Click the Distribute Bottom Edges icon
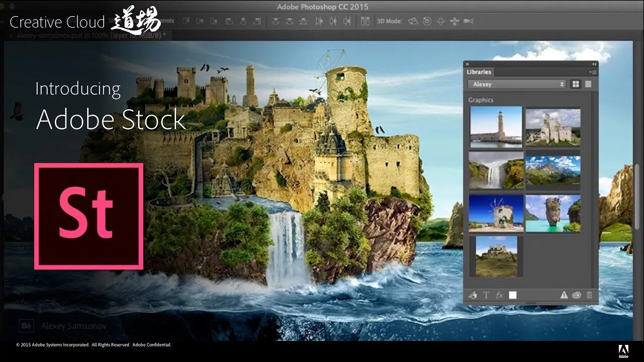 (303, 21)
